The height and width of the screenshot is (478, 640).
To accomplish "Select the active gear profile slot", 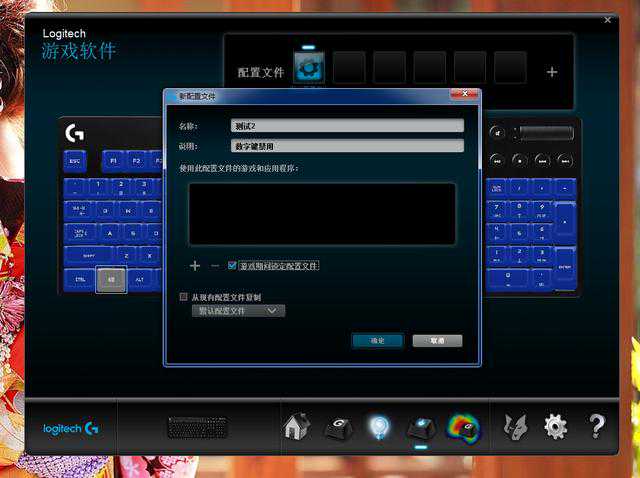I will [309, 68].
